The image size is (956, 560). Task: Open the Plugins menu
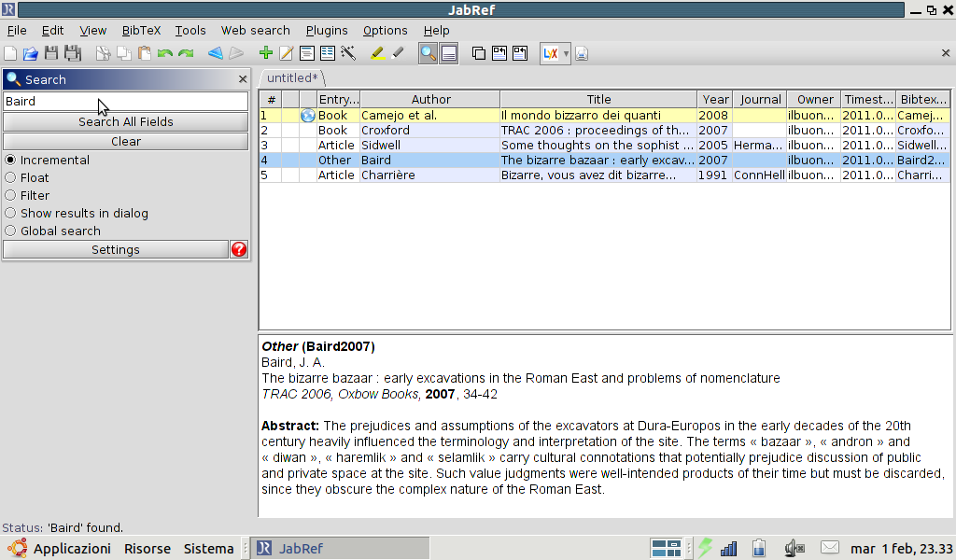coord(327,31)
